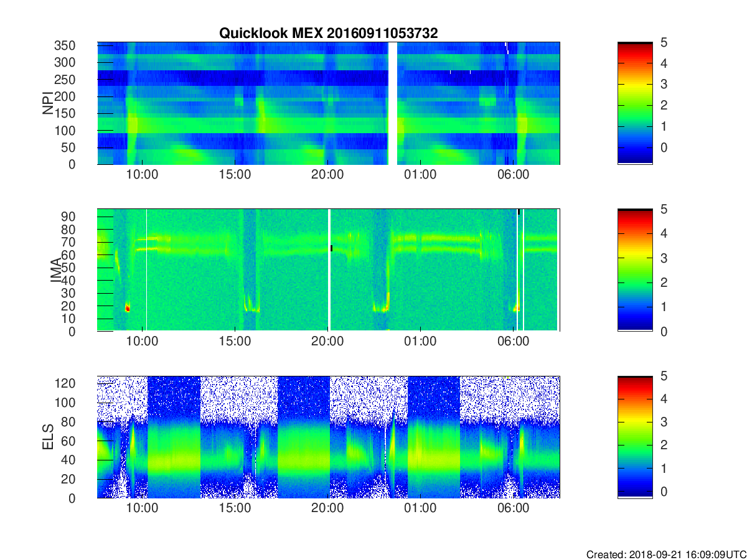747x560 pixels.
Task: Select the NPI y-axis label
Action: click(x=47, y=103)
